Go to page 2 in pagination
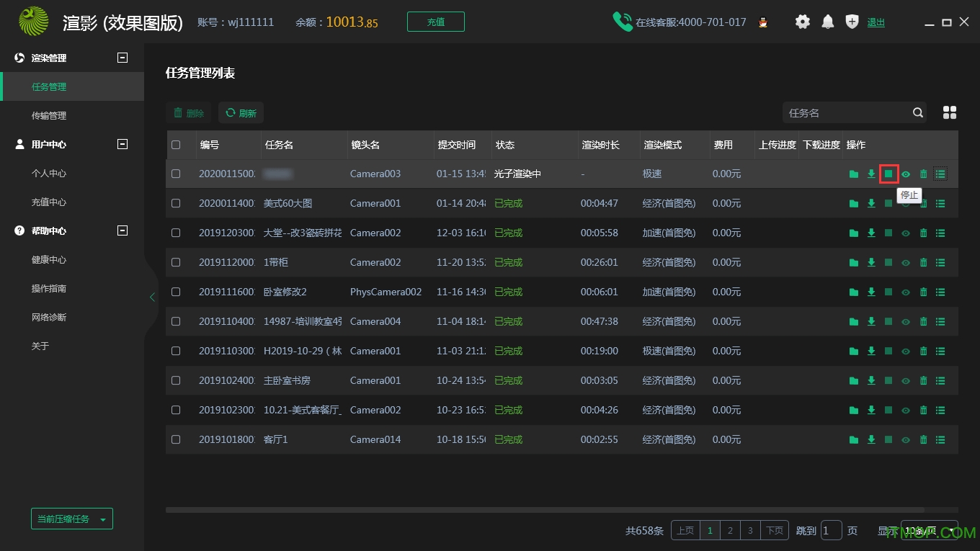 coord(730,531)
